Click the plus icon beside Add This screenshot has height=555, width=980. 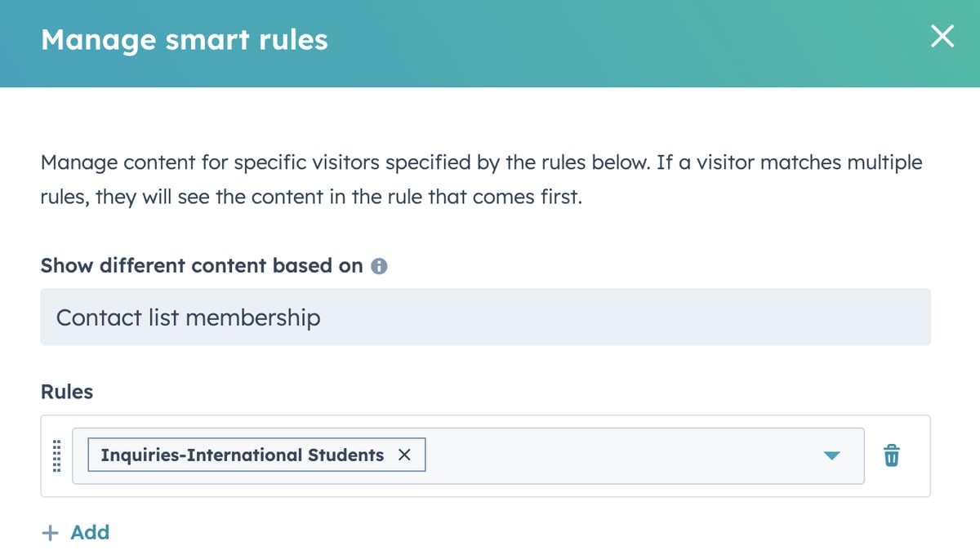click(x=50, y=533)
